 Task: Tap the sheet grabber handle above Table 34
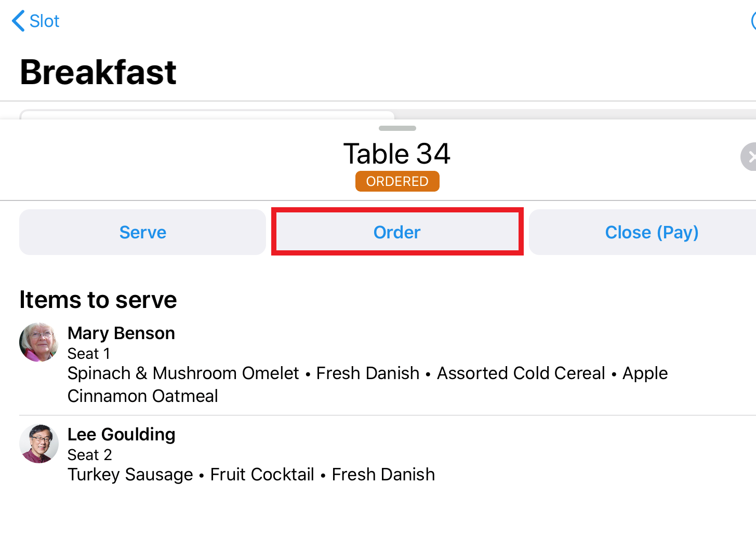click(x=397, y=128)
